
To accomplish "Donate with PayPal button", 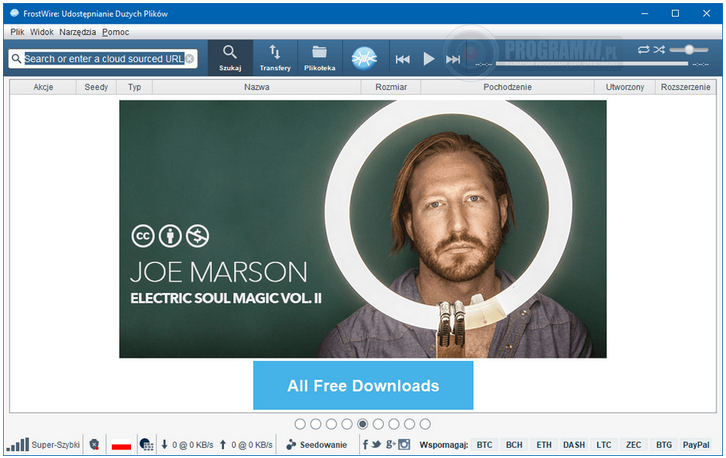I will click(696, 445).
